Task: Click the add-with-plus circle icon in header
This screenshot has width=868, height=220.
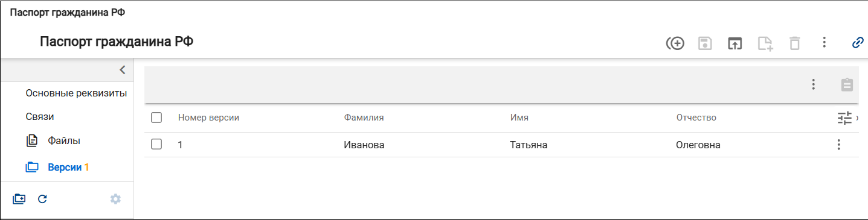Action: tap(675, 43)
